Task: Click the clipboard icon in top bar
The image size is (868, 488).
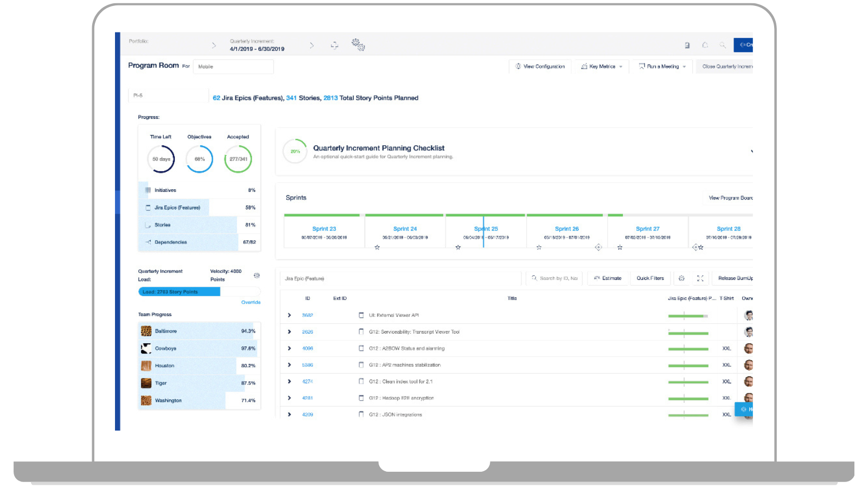Action: pos(687,46)
